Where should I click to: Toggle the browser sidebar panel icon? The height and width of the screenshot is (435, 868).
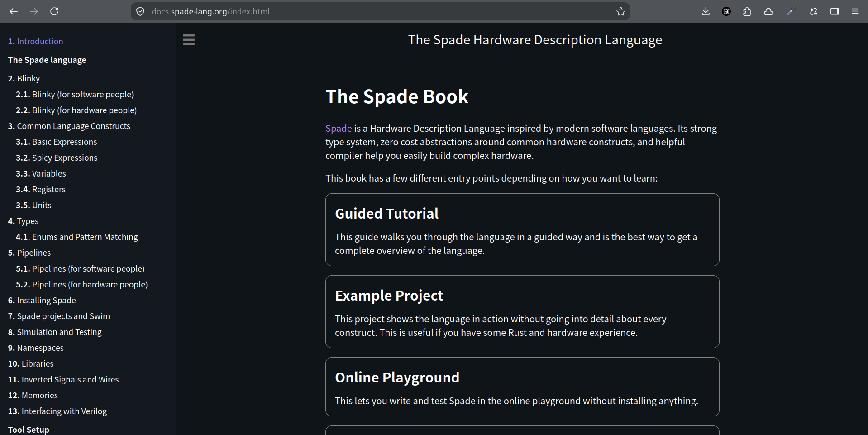(x=835, y=11)
